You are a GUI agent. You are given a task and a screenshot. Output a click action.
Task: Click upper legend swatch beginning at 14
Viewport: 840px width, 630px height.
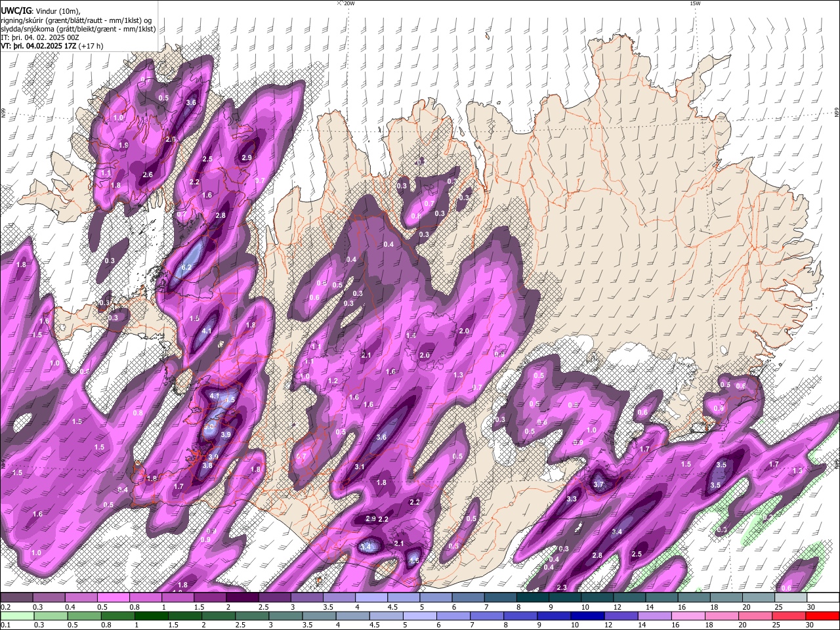(x=661, y=598)
